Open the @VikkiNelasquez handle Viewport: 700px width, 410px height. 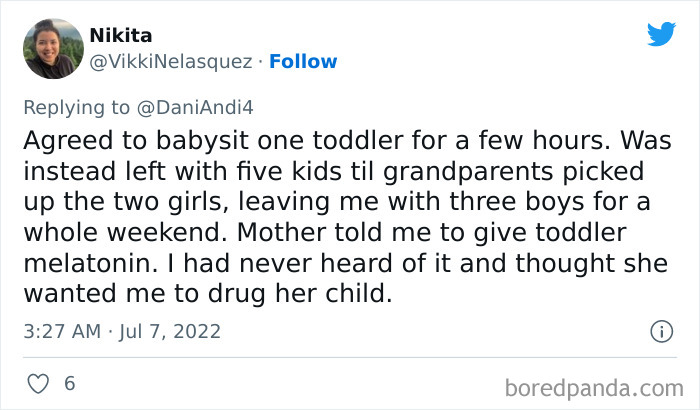tap(171, 62)
